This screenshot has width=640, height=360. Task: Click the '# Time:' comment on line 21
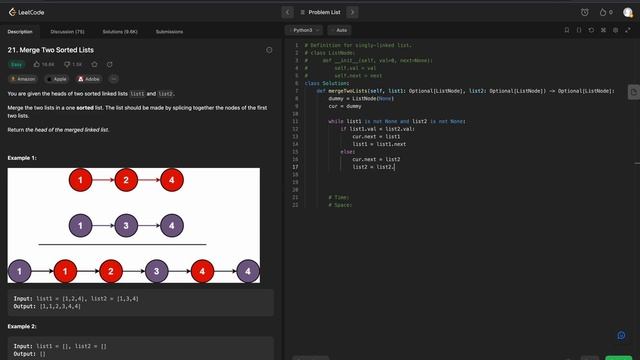(339, 198)
